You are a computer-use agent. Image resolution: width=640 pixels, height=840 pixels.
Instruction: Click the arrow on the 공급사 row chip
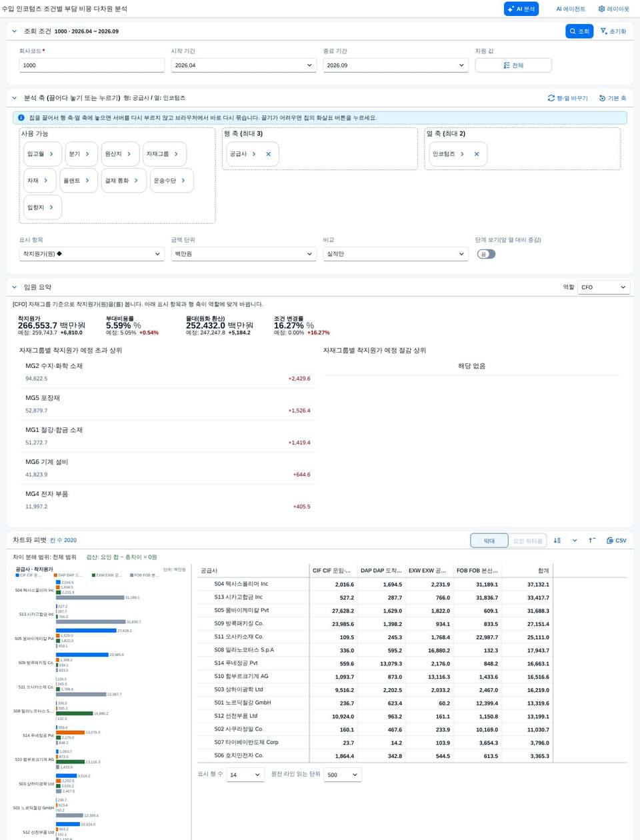pos(254,154)
